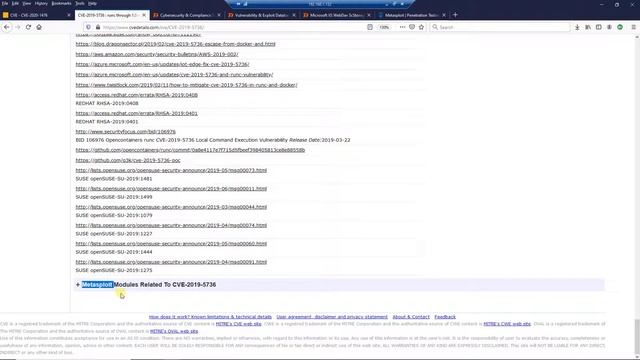Open the Bookmarks menu
The image size is (640, 360).
[61, 3]
